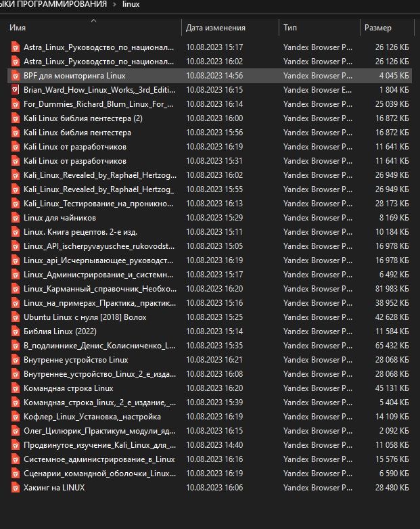Click the date 10.08.2023 14:56
Image resolution: width=420 pixels, height=529 pixels.
point(214,76)
